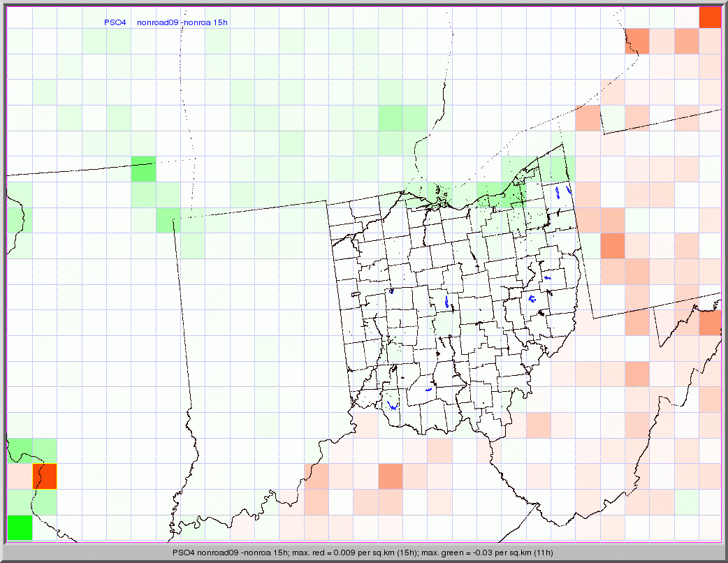Viewport: 728px width, 563px height.
Task: Select the medium green cell on the Michigan-Indiana border
Action: pyautogui.click(x=143, y=170)
